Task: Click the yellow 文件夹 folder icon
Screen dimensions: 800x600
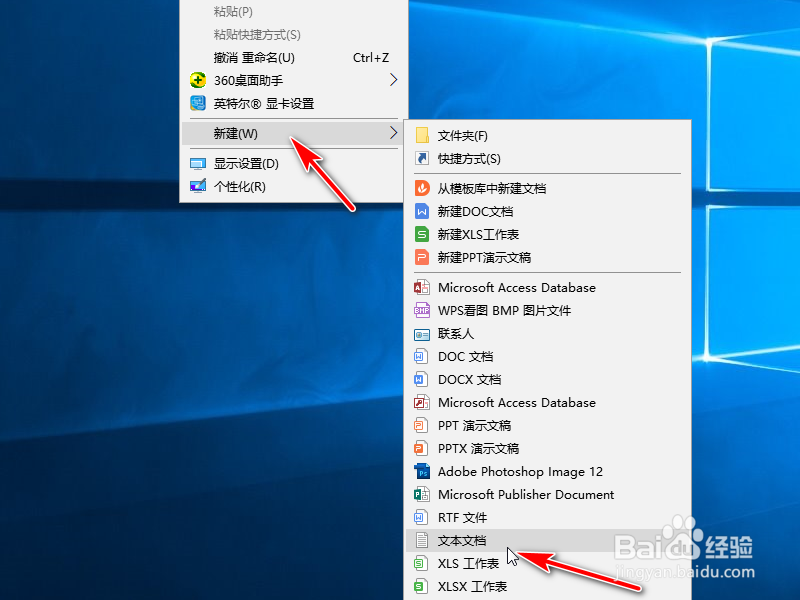Action: point(422,135)
